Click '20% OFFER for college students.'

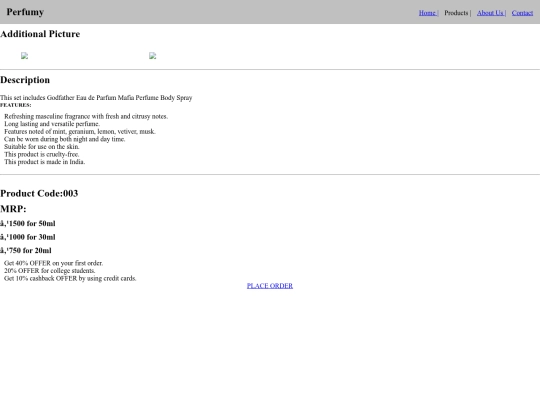[x=50, y=271]
